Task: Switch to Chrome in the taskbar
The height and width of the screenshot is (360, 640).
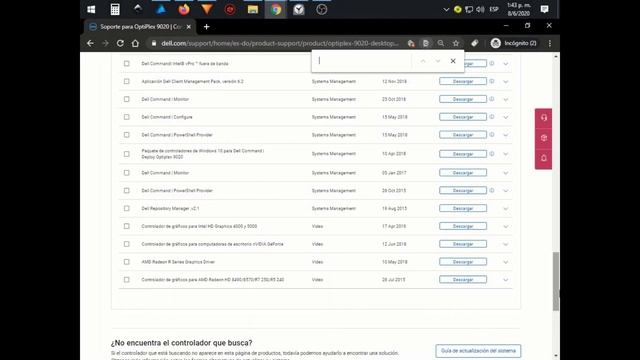Action: tap(276, 9)
